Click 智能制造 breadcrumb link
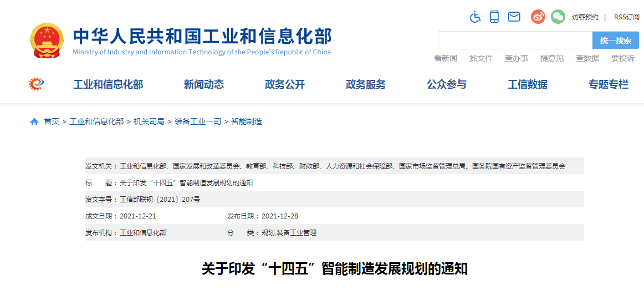Image resolution: width=644 pixels, height=290 pixels. pos(247,121)
